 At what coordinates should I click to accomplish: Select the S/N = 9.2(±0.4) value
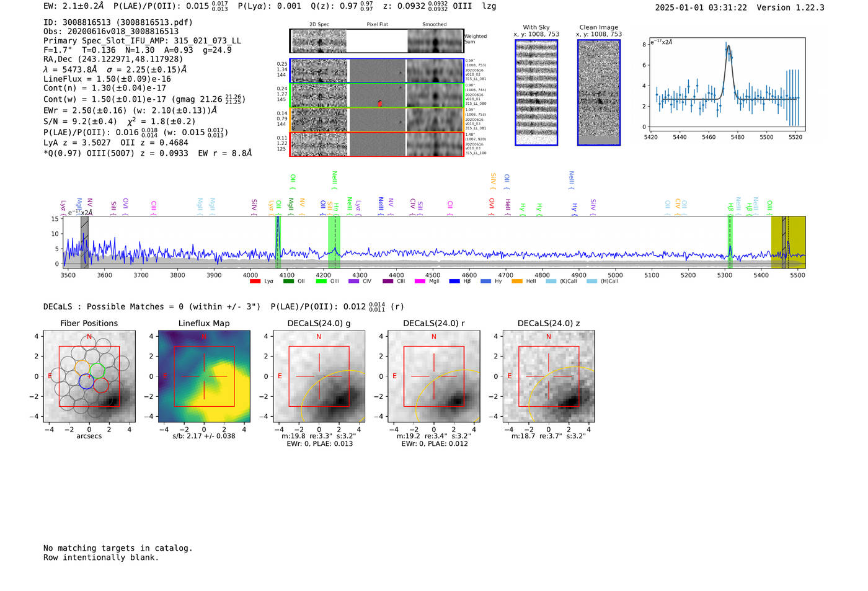[80, 122]
